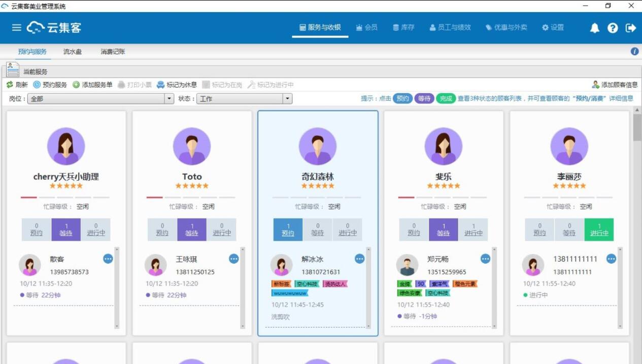642x364 pixels.
Task: Click the blue 预约 hint pill
Action: click(403, 99)
